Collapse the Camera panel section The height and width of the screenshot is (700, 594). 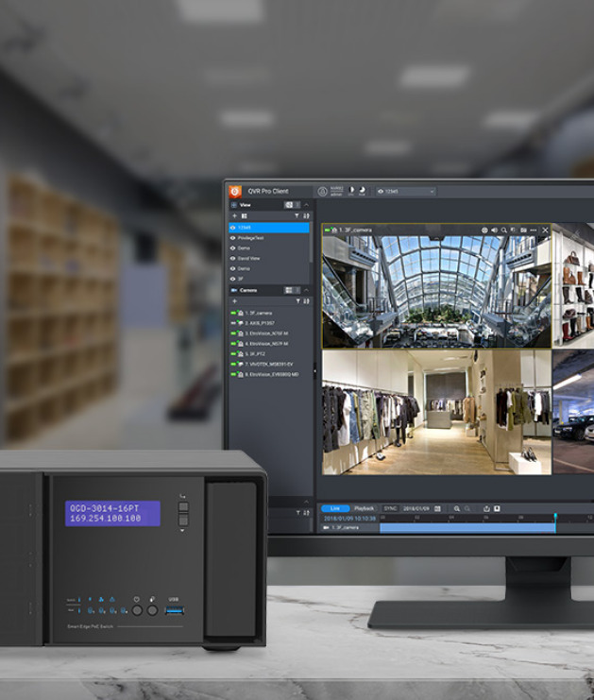click(306, 290)
